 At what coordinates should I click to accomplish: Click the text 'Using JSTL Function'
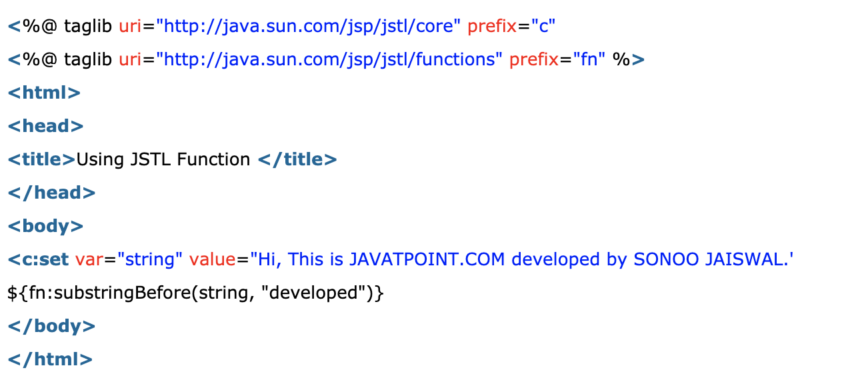tap(163, 159)
